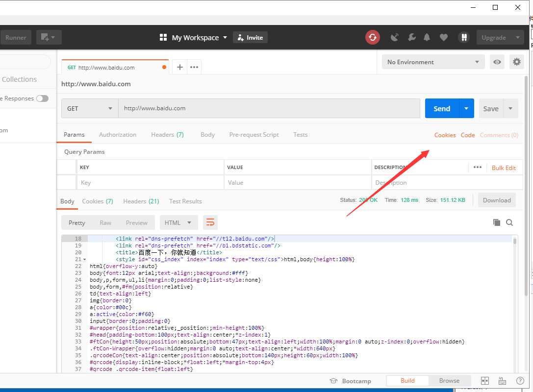Open the wrench settings icon
Viewport: 533px width, 392px height.
click(412, 37)
